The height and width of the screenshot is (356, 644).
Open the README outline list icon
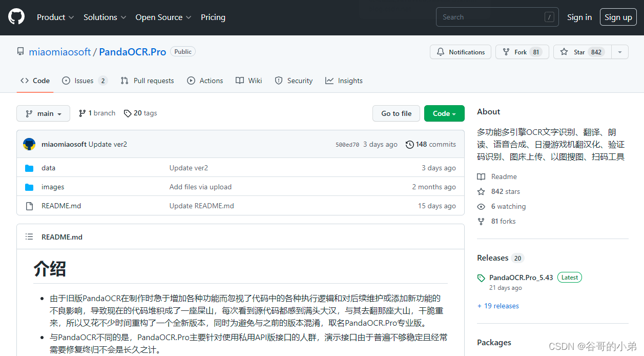[29, 237]
